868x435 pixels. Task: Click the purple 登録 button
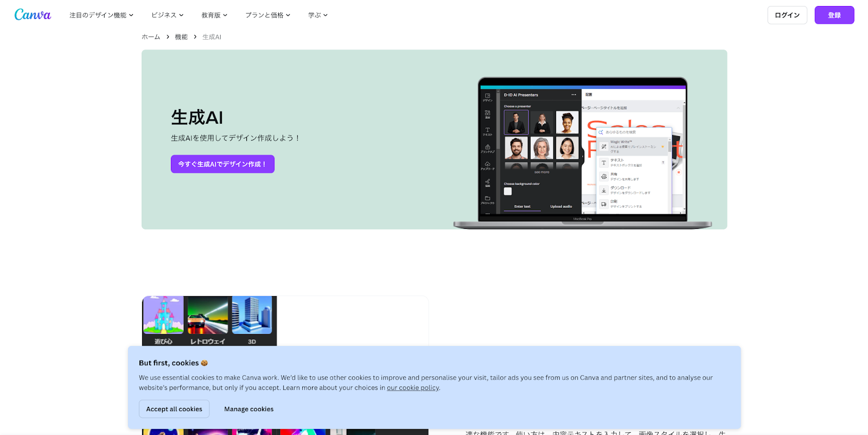834,15
